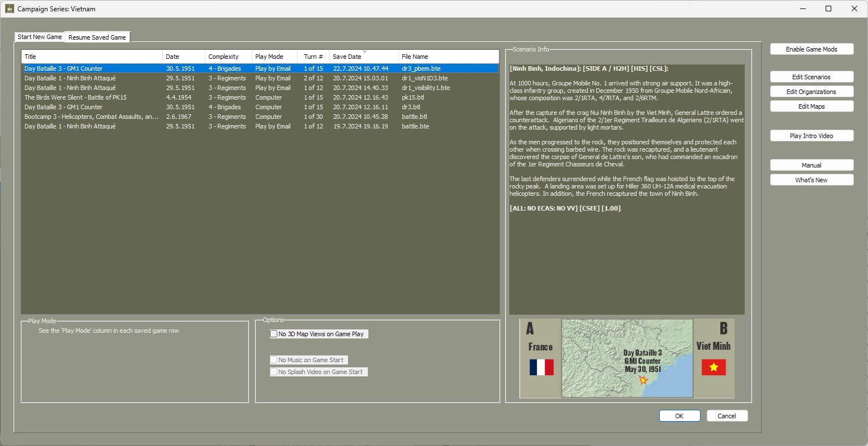Sort by the Title column header
The height and width of the screenshot is (446, 868).
point(92,57)
